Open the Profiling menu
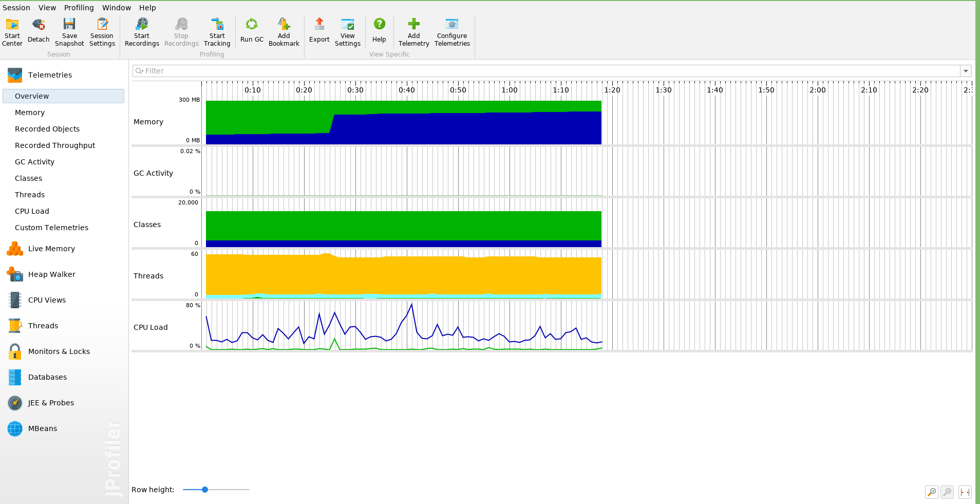 tap(79, 8)
